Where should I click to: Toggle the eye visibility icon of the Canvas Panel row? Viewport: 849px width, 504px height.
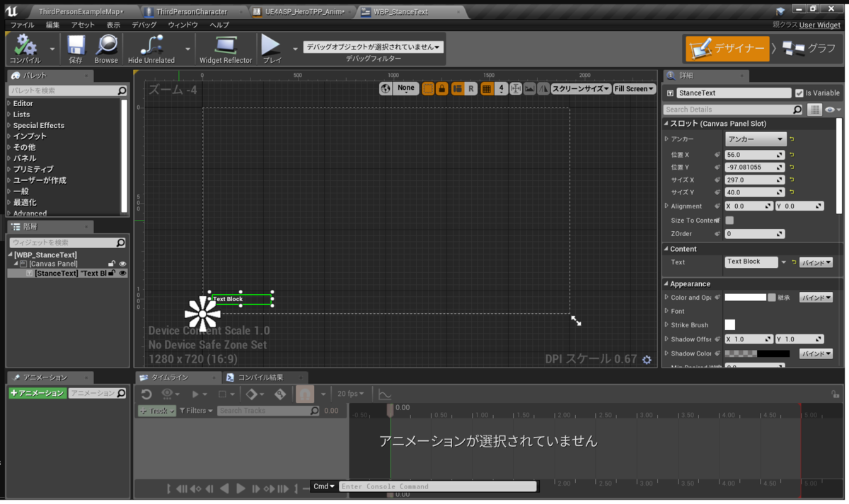coord(122,264)
